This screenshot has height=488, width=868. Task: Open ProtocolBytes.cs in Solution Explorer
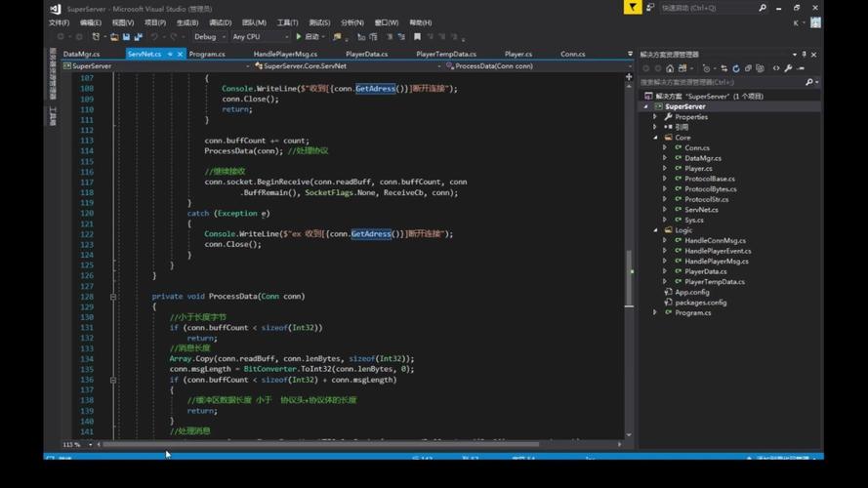point(710,189)
